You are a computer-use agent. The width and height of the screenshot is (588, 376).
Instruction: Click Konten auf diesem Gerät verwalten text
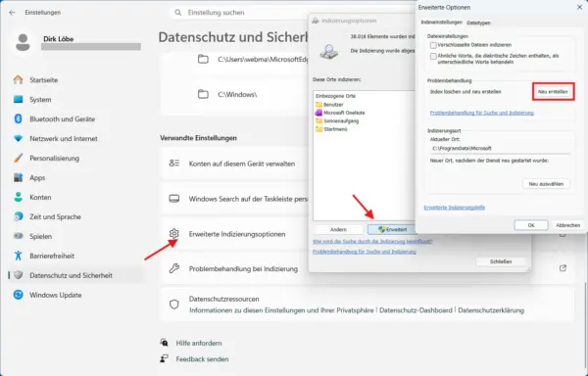242,164
